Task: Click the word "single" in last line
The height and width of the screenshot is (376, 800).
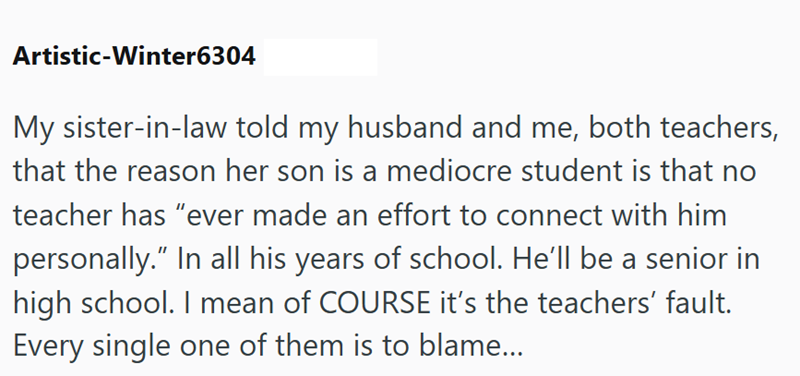Action: [x=131, y=348]
